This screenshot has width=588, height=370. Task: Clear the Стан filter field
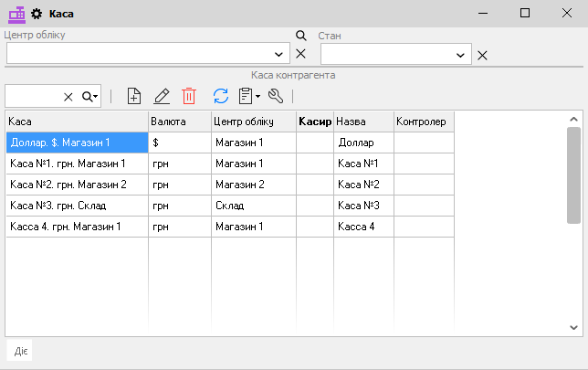483,55
